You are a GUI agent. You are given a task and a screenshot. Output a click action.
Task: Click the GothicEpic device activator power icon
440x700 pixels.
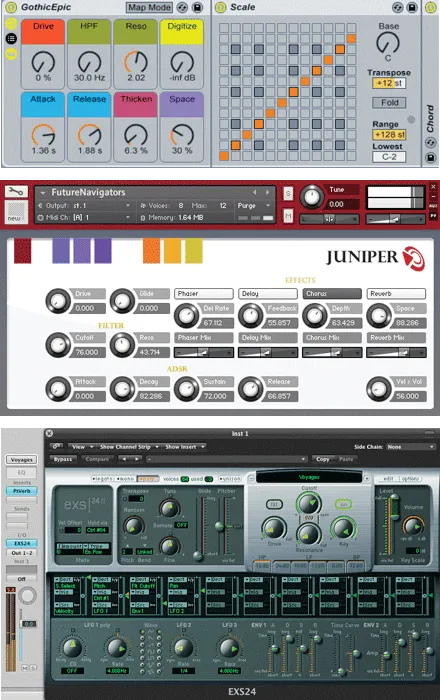click(11, 7)
